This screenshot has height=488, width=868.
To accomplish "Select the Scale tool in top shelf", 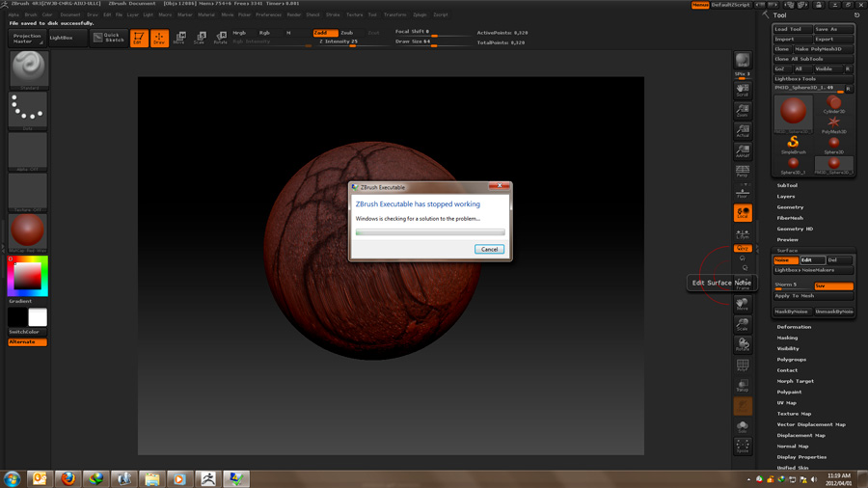I will (x=200, y=39).
